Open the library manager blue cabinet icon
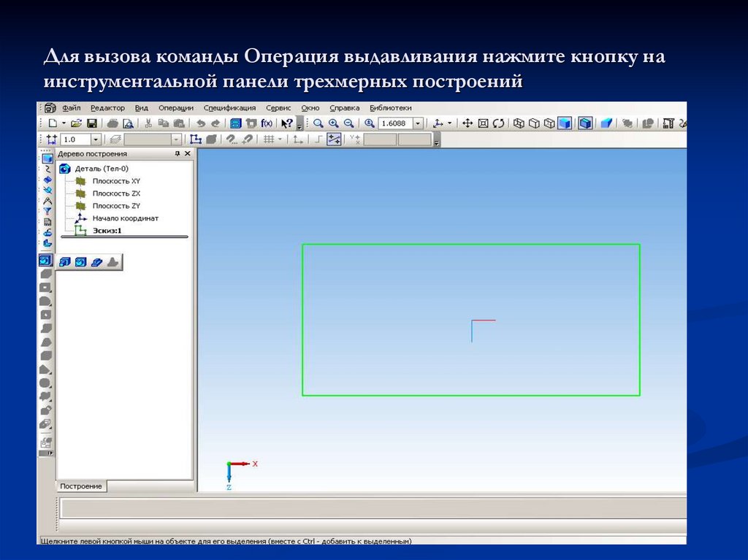 coord(236,123)
